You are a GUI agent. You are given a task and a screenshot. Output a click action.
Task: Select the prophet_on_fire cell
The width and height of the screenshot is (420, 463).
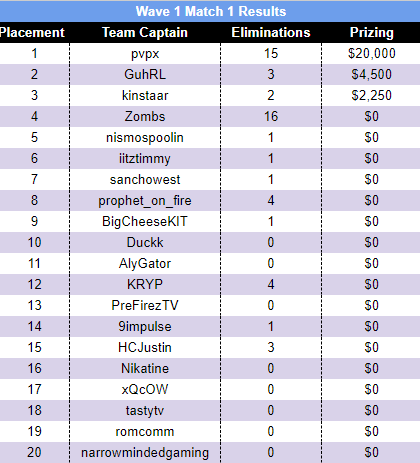click(145, 201)
